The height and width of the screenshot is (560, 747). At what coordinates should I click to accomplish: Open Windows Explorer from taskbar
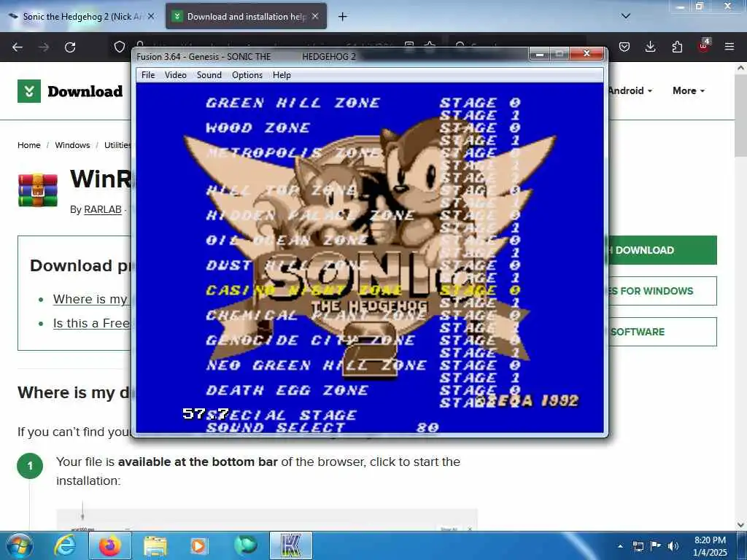tap(155, 545)
